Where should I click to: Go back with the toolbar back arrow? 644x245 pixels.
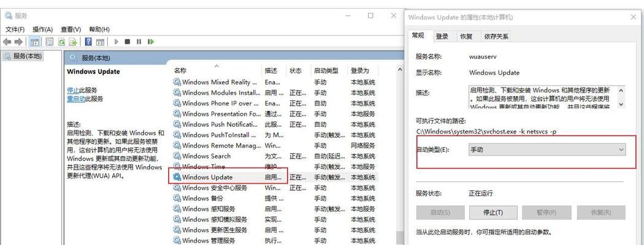7,42
